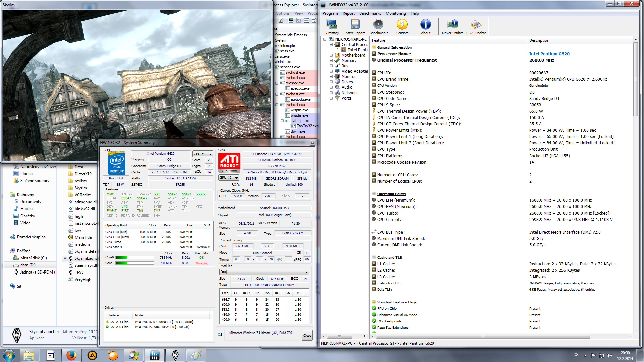Viewport: 644px width, 362px height.
Task: Open the AIMP player taskbar icon
Action: coord(92,355)
